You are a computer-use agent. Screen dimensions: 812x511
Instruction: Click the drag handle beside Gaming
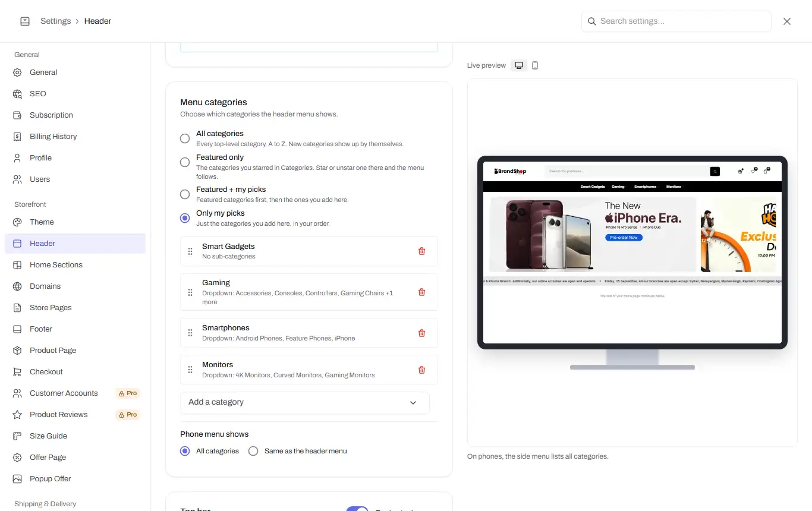[x=190, y=292]
